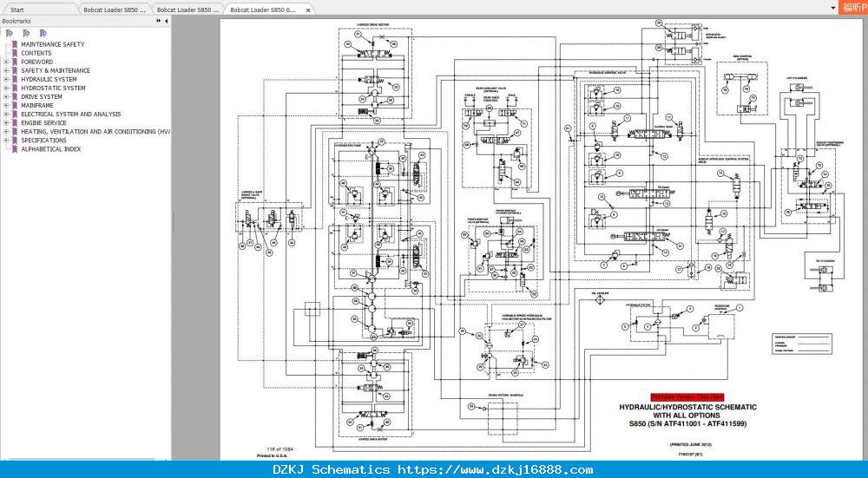This screenshot has height=478, width=868.
Task: Switch to the Start tab
Action: pyautogui.click(x=39, y=10)
